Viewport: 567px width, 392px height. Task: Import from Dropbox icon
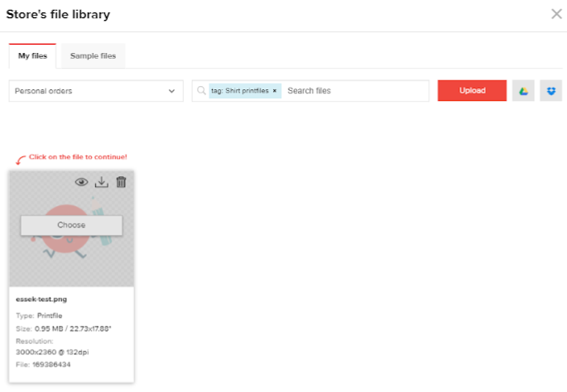551,91
